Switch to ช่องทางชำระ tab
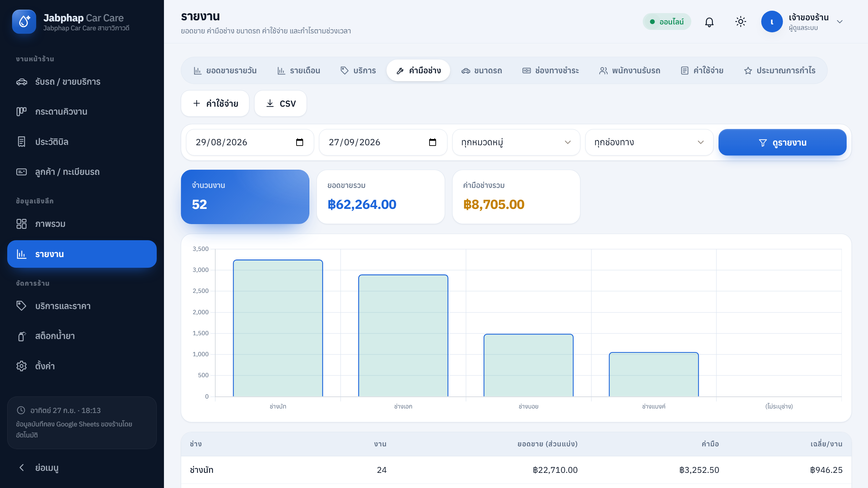 pyautogui.click(x=550, y=71)
